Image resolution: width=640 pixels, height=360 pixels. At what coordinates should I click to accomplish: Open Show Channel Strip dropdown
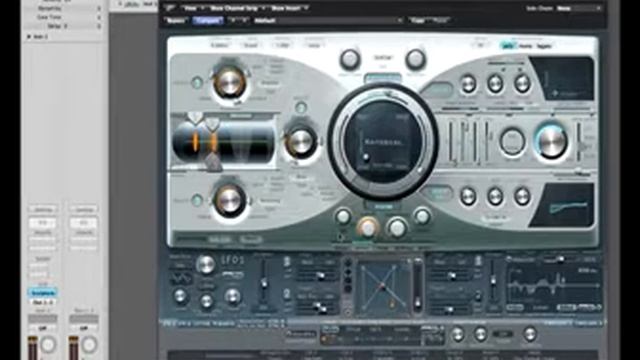238,8
